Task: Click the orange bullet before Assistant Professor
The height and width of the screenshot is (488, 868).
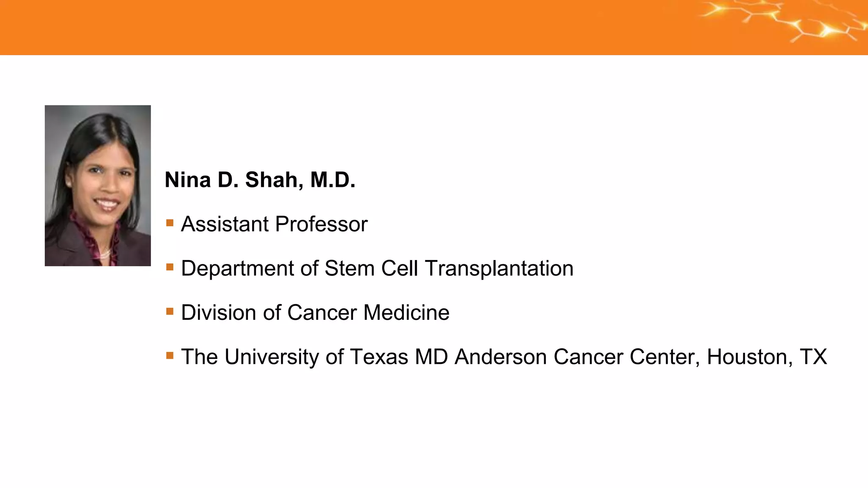Action: pyautogui.click(x=170, y=223)
